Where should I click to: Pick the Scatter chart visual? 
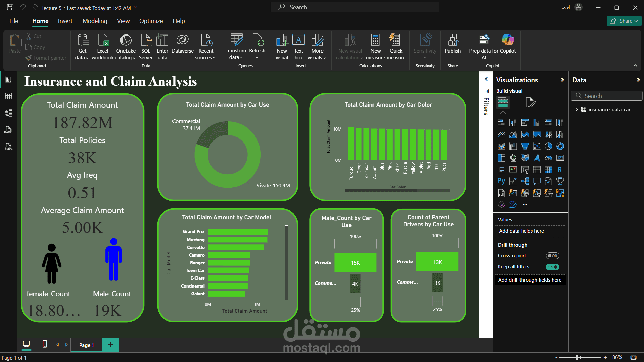[x=537, y=146]
